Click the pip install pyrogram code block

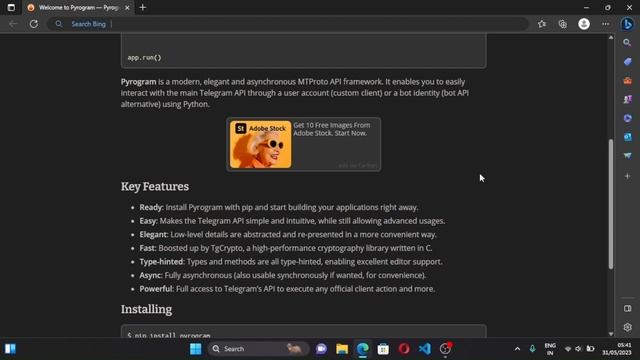304,331
